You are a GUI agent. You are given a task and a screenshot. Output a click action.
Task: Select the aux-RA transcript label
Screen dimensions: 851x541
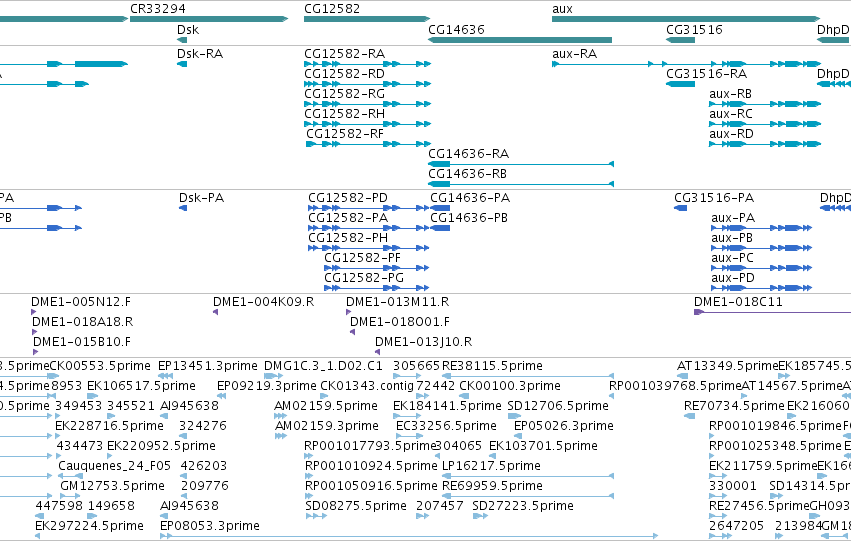(574, 54)
